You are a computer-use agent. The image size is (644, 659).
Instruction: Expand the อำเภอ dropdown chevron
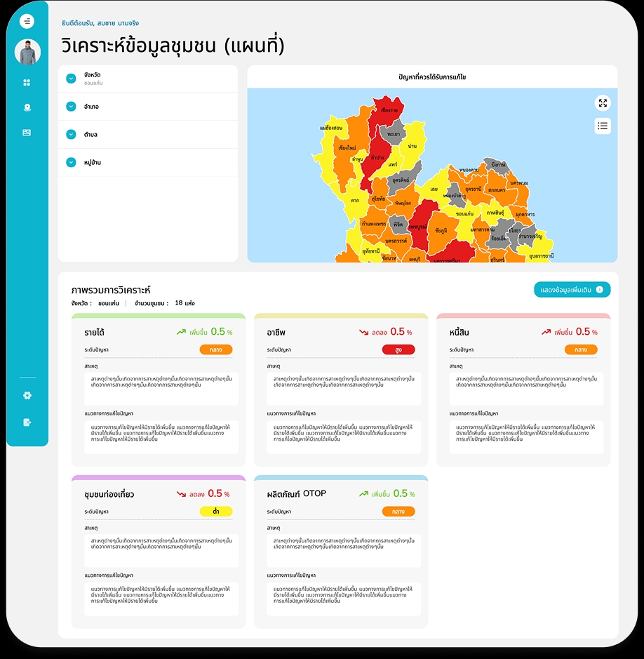pos(71,107)
